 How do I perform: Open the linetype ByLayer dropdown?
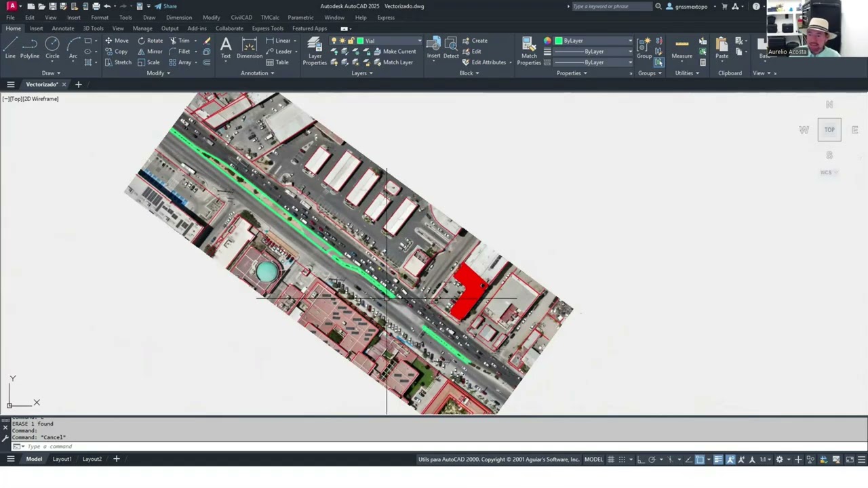[x=630, y=62]
